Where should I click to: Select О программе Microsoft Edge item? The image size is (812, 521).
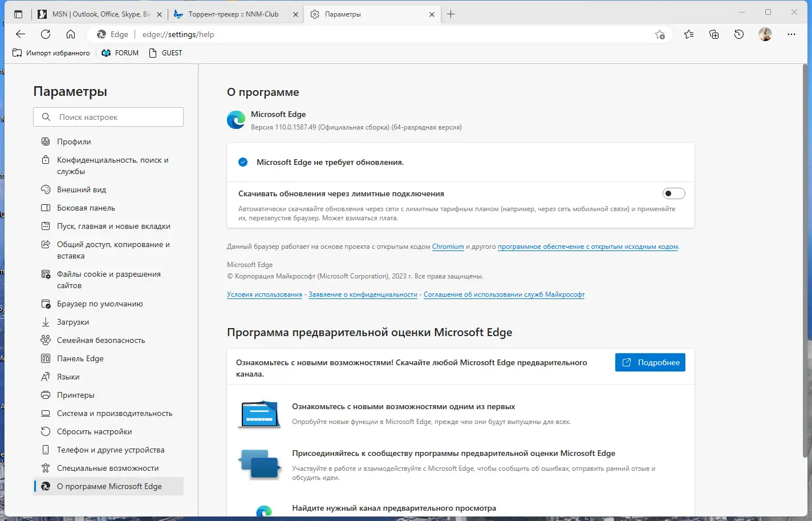tap(108, 486)
